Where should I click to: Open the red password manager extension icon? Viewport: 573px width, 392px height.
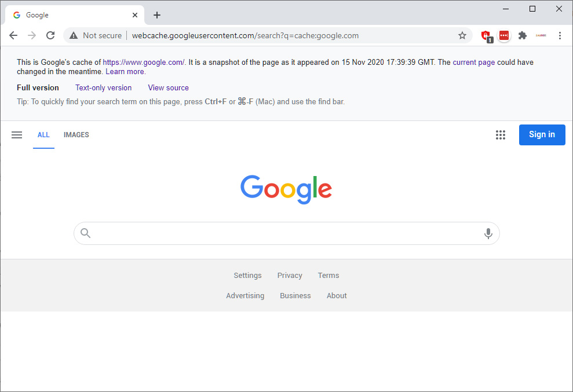504,35
